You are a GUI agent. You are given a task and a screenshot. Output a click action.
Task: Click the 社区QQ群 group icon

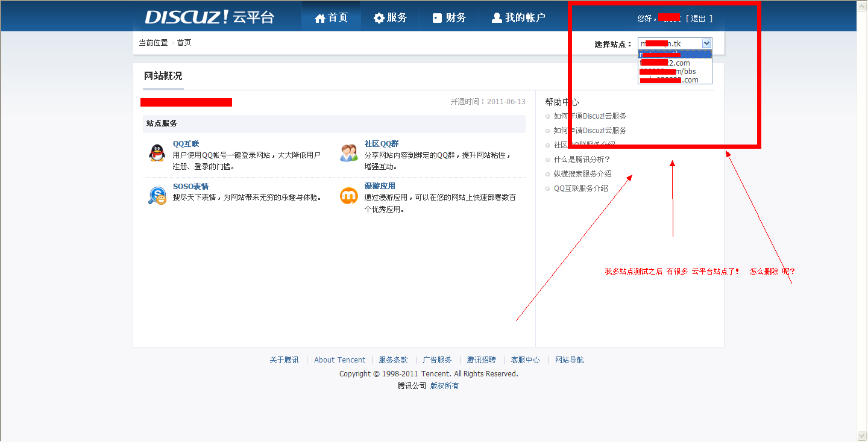[x=348, y=153]
